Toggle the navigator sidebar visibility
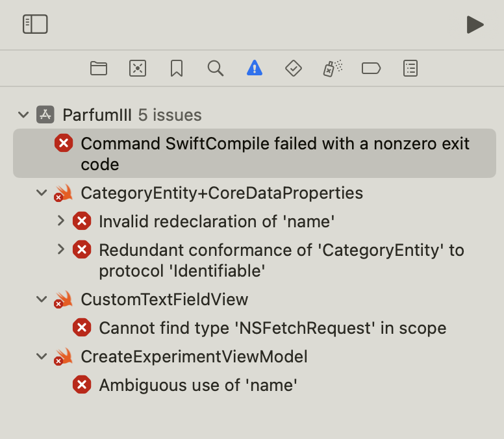The image size is (504, 439). [35, 24]
